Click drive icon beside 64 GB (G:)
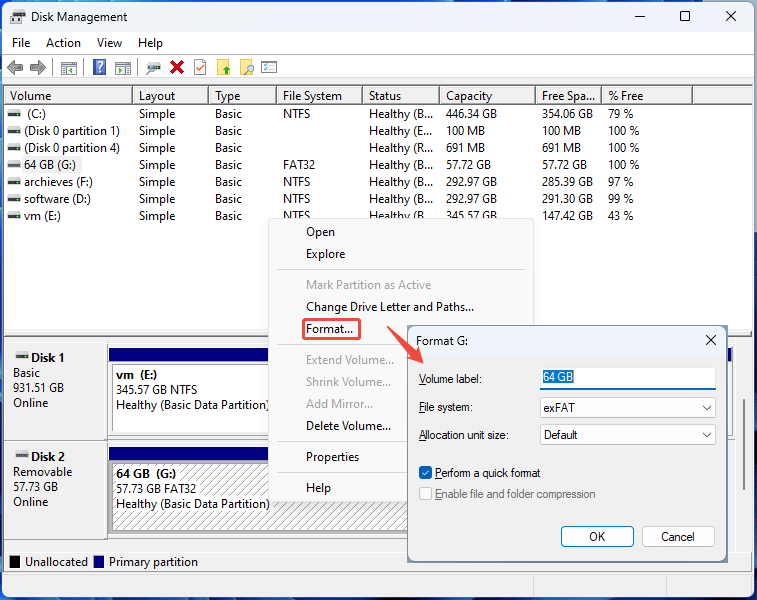Image resolution: width=757 pixels, height=600 pixels. (x=14, y=165)
